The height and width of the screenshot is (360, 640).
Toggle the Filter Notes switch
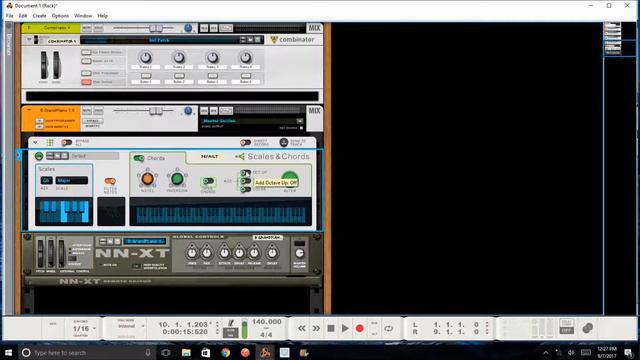click(110, 181)
